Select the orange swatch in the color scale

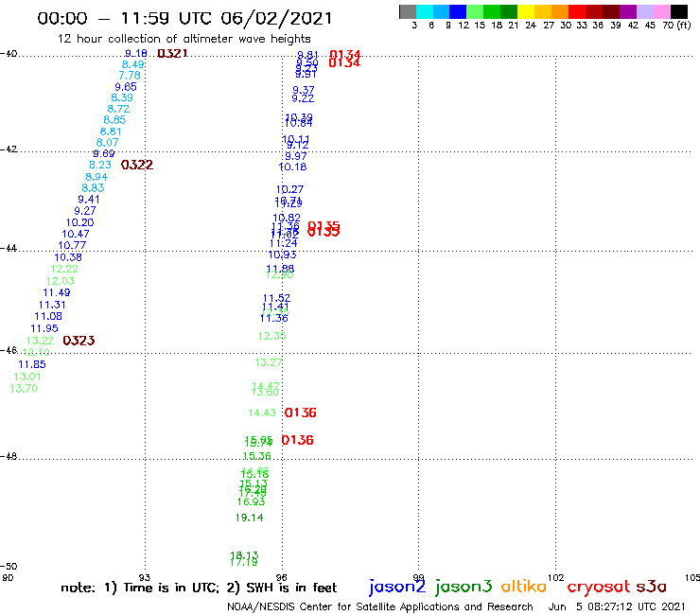click(x=559, y=11)
